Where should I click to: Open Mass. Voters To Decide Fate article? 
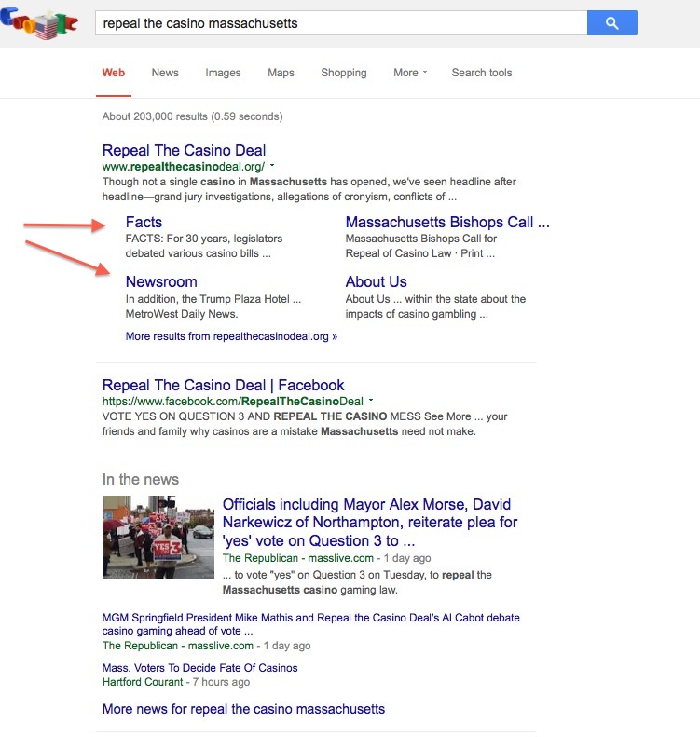tap(199, 668)
